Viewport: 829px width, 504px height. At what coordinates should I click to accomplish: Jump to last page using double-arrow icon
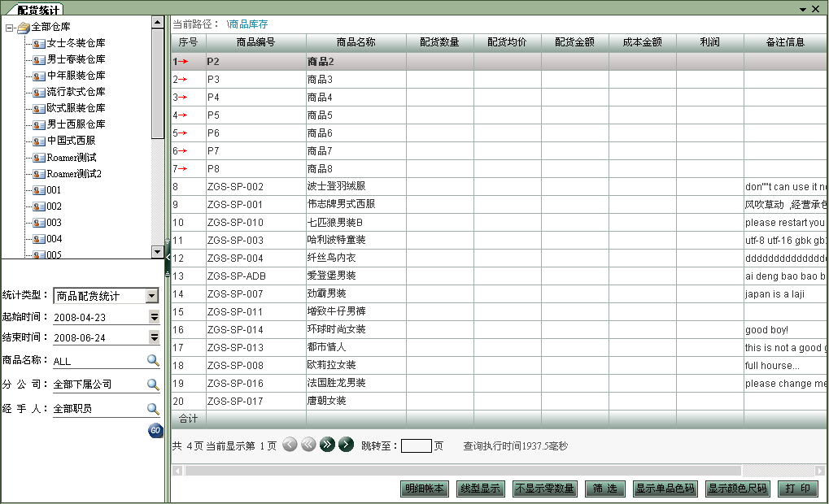tap(327, 444)
